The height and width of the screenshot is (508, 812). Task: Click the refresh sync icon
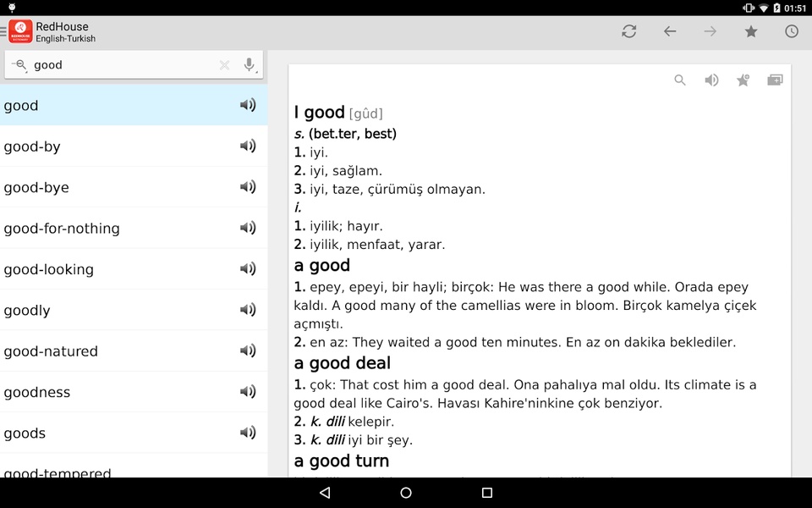coord(629,31)
